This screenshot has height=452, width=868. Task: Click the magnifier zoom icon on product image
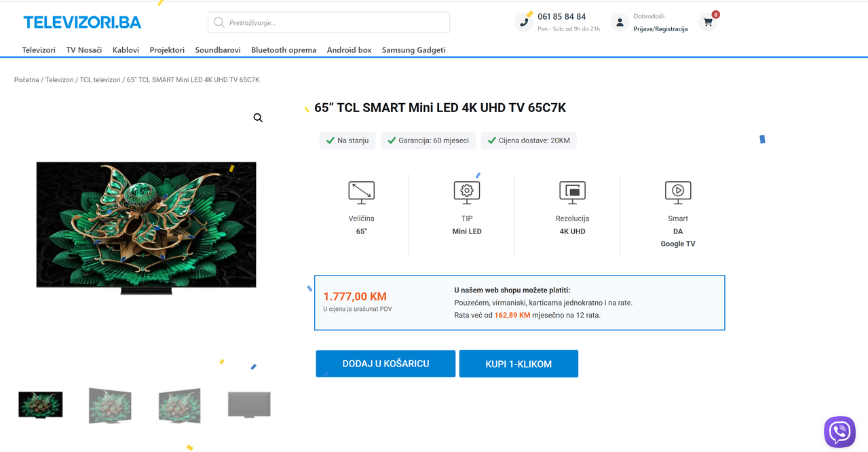[258, 118]
